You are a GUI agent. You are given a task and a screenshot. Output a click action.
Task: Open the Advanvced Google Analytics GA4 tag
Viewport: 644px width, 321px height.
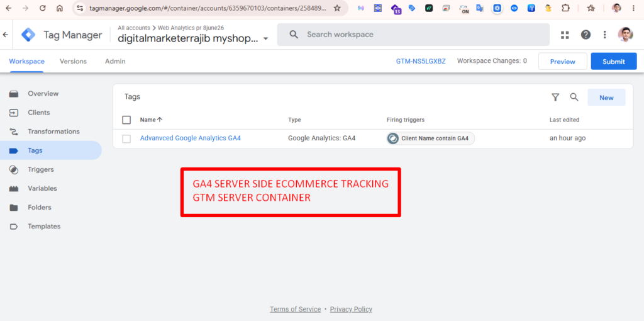pos(190,138)
